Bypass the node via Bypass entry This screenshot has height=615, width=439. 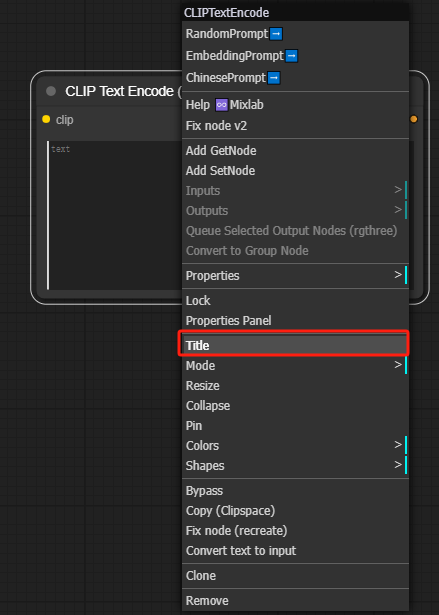pos(295,491)
